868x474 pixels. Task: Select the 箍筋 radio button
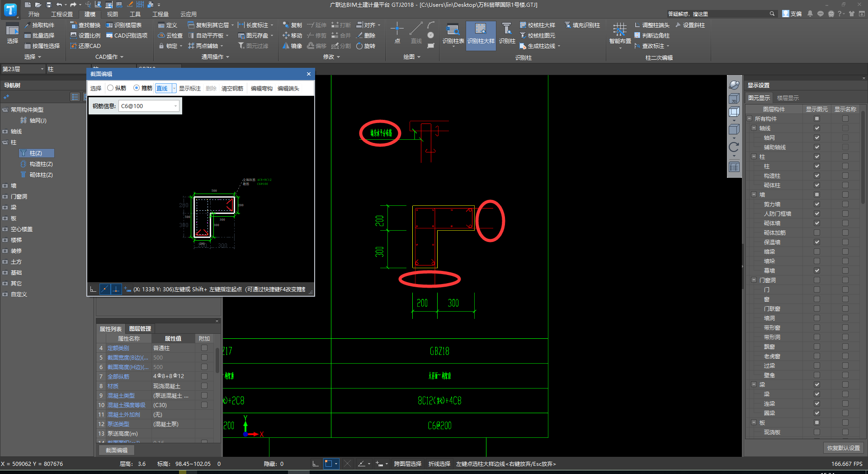(x=137, y=88)
